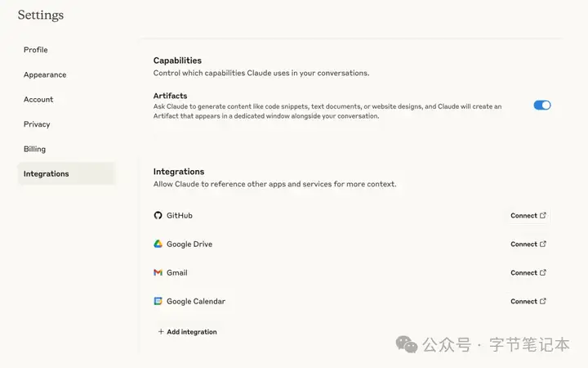Click external-link icon on Google Drive Connect
The width and height of the screenshot is (588, 368).
coord(542,244)
